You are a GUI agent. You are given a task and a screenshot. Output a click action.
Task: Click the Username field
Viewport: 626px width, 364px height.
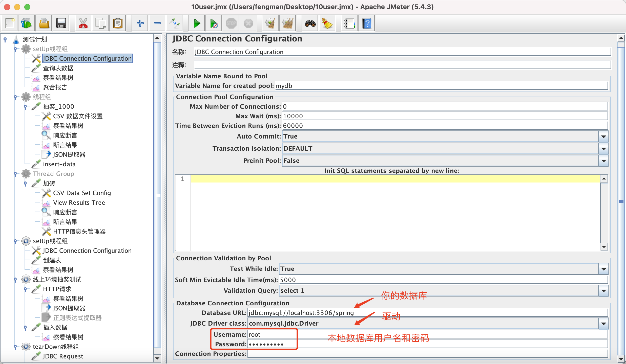[x=428, y=335]
